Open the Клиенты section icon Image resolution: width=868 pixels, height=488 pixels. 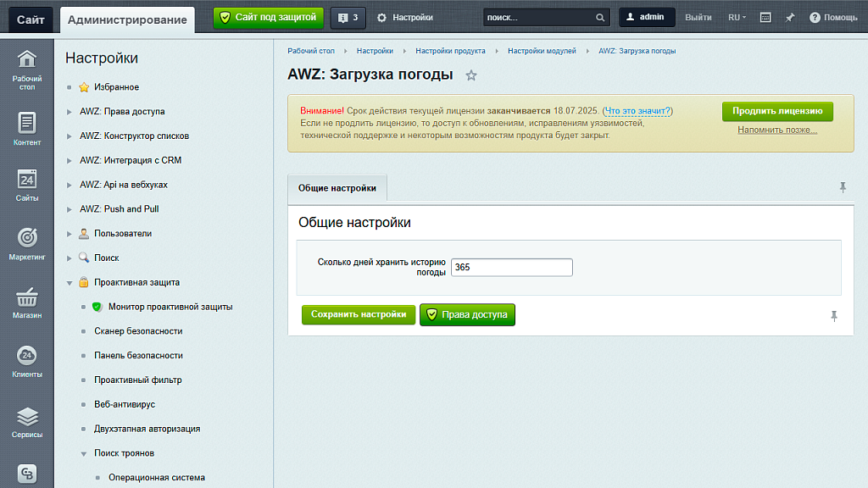pos(26,357)
